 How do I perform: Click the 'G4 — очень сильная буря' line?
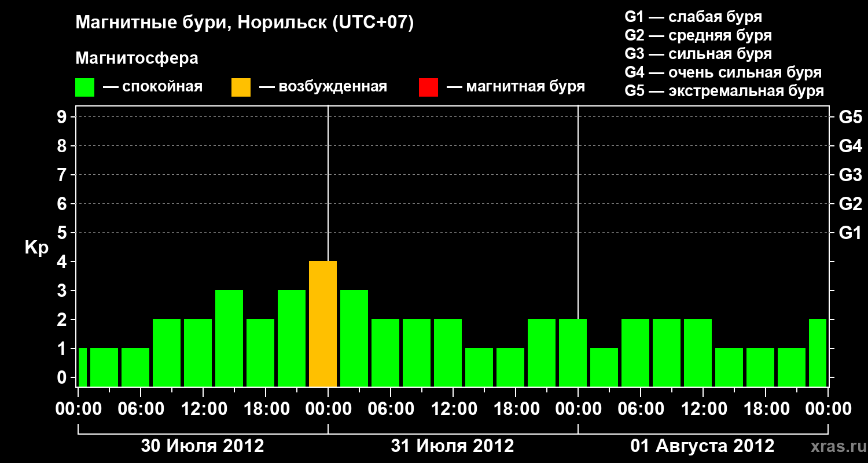click(723, 72)
